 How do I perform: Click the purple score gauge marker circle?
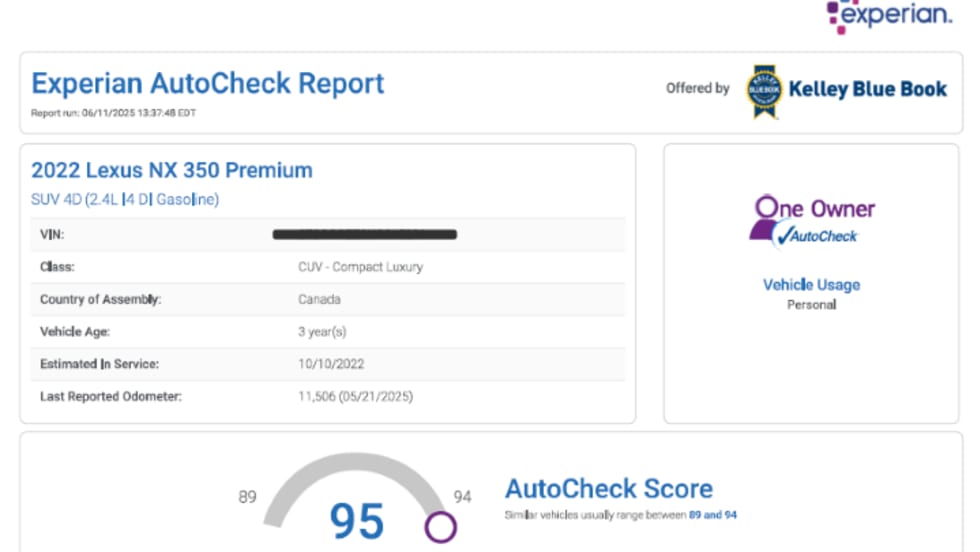tap(441, 527)
